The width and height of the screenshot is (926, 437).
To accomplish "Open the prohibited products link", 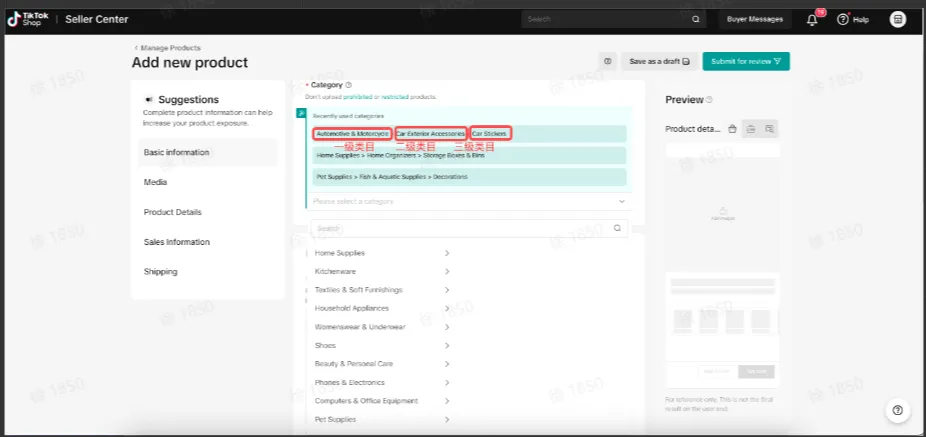I will pos(358,97).
